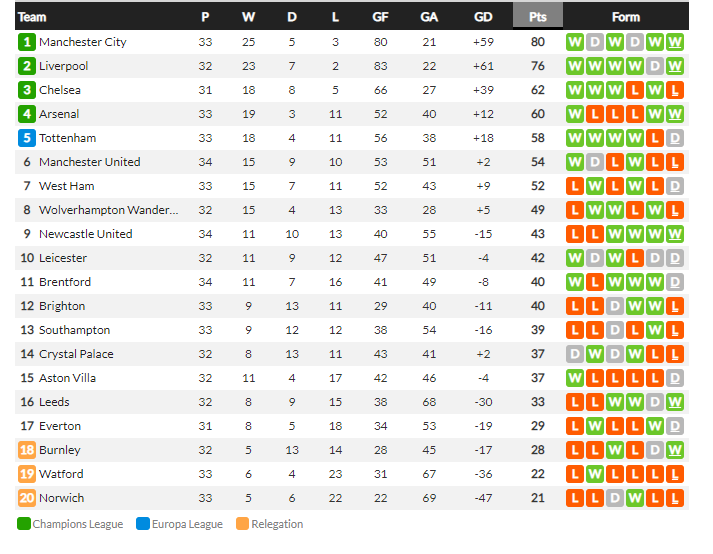Open Watford's first L form result
This screenshot has height=554, width=713.
coord(575,474)
